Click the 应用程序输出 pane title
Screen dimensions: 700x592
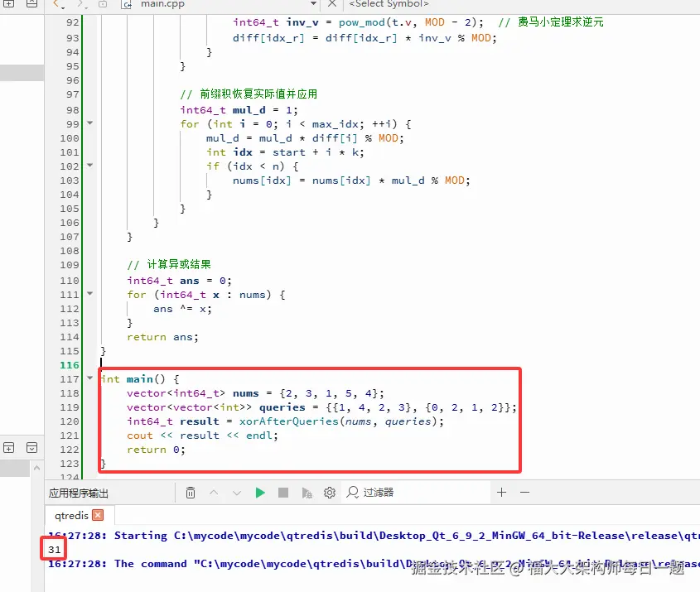coord(79,493)
